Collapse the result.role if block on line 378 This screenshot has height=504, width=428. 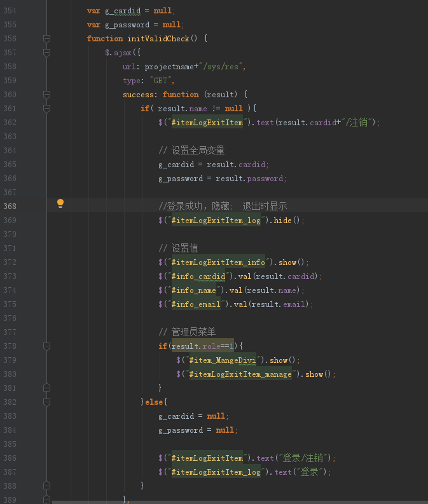46,346
